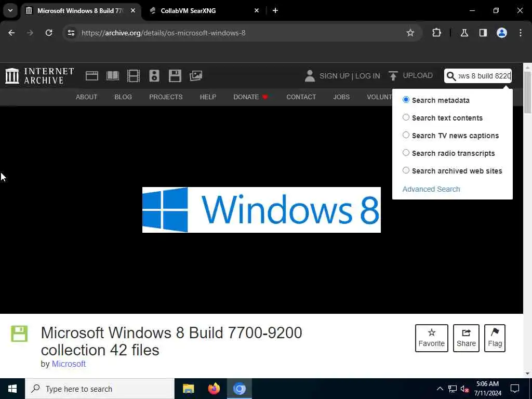
Task: Click the muted volume tray icon
Action: point(465,389)
